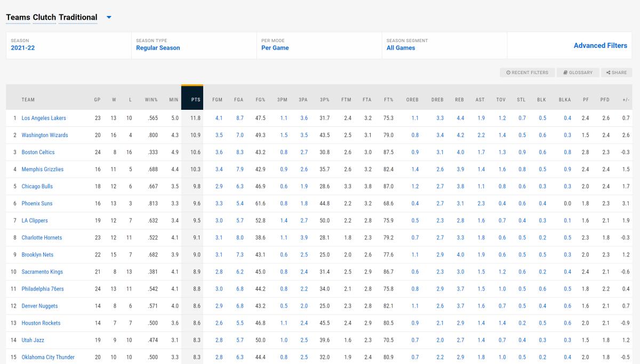
Task: Click the Recent Filters button
Action: [527, 72]
